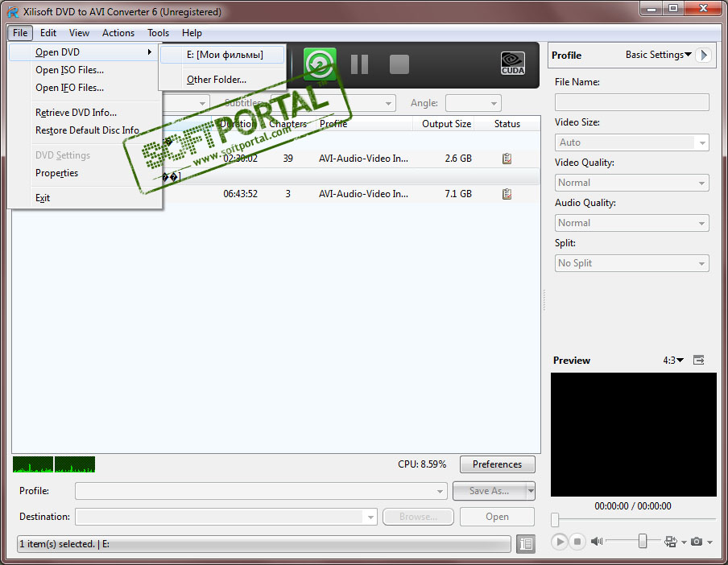Image resolution: width=728 pixels, height=565 pixels.
Task: Open the Video Quality dropdown
Action: pos(632,183)
